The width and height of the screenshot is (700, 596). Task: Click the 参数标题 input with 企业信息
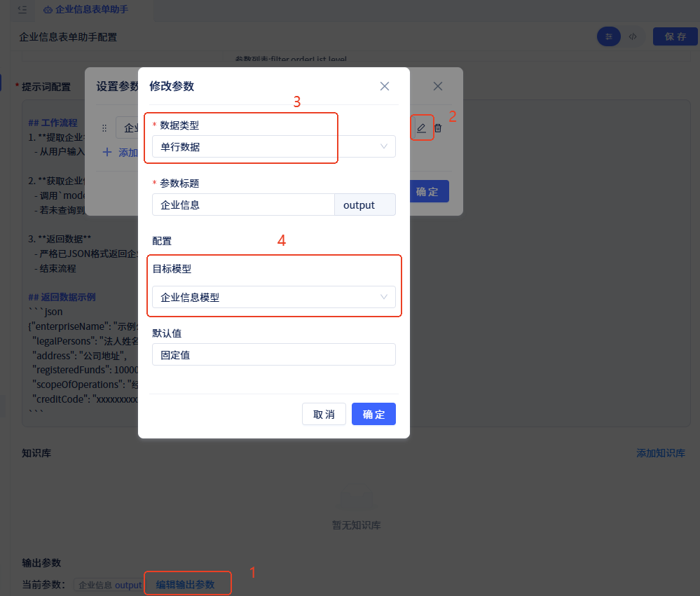[x=243, y=205]
